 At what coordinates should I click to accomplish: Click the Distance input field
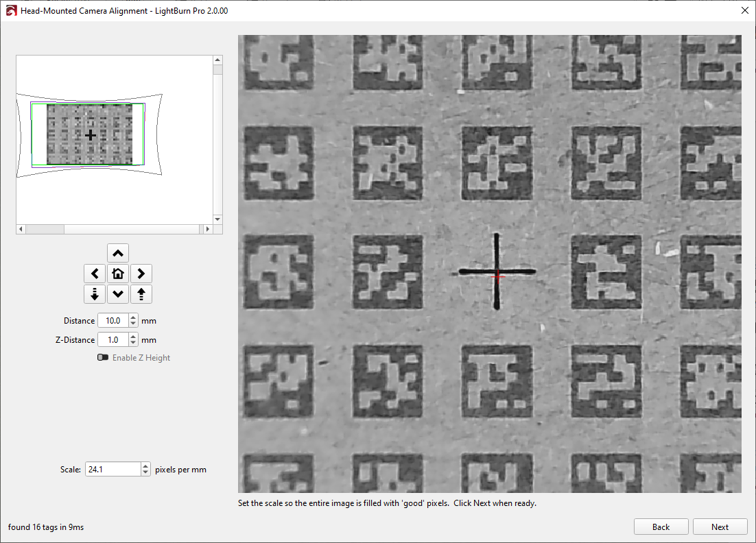(113, 321)
